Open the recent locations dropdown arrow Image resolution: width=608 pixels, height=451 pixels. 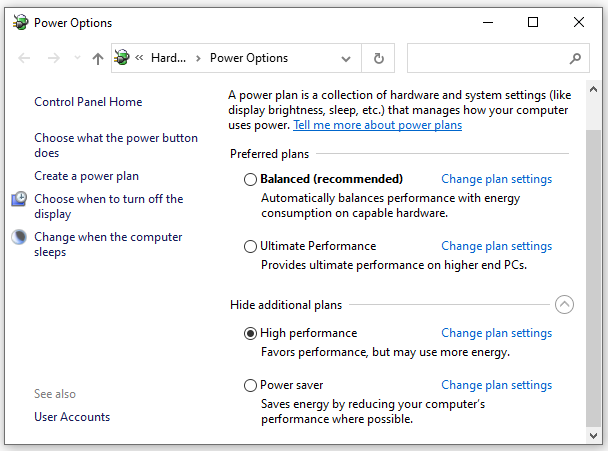coord(77,58)
